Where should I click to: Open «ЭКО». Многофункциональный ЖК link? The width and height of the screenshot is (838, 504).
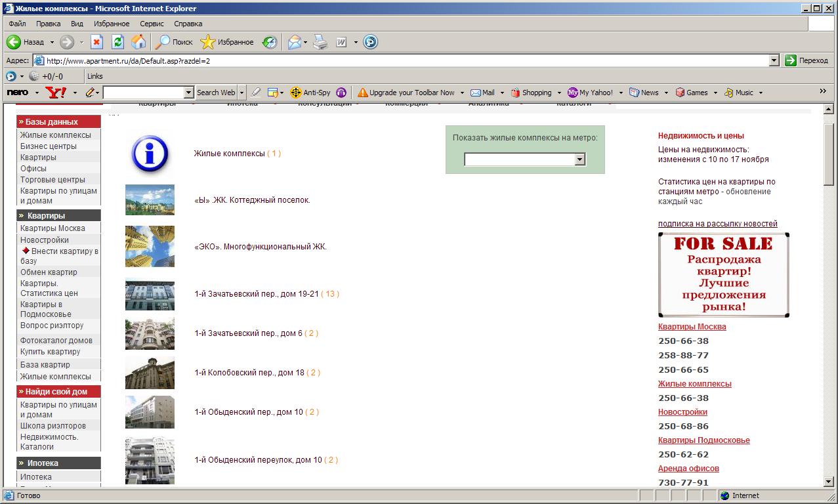click(x=261, y=247)
